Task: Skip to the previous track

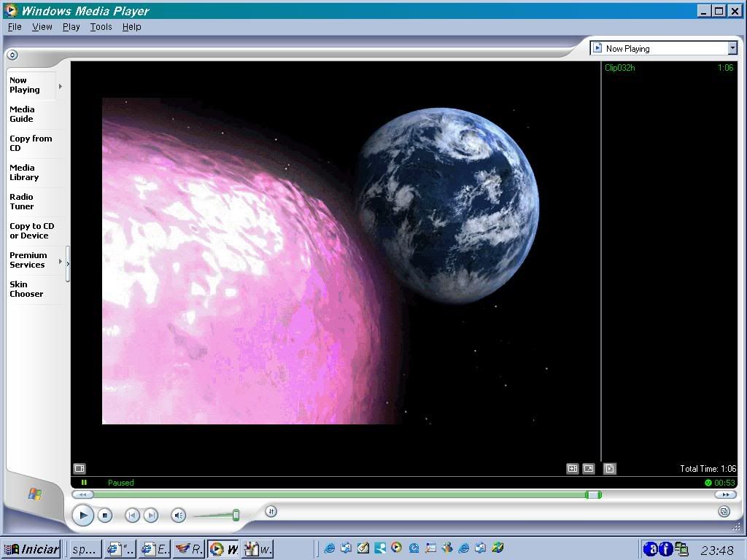Action: click(x=132, y=516)
